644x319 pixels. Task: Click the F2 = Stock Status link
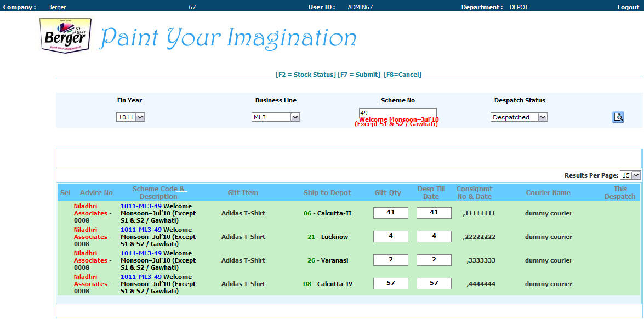tap(306, 75)
